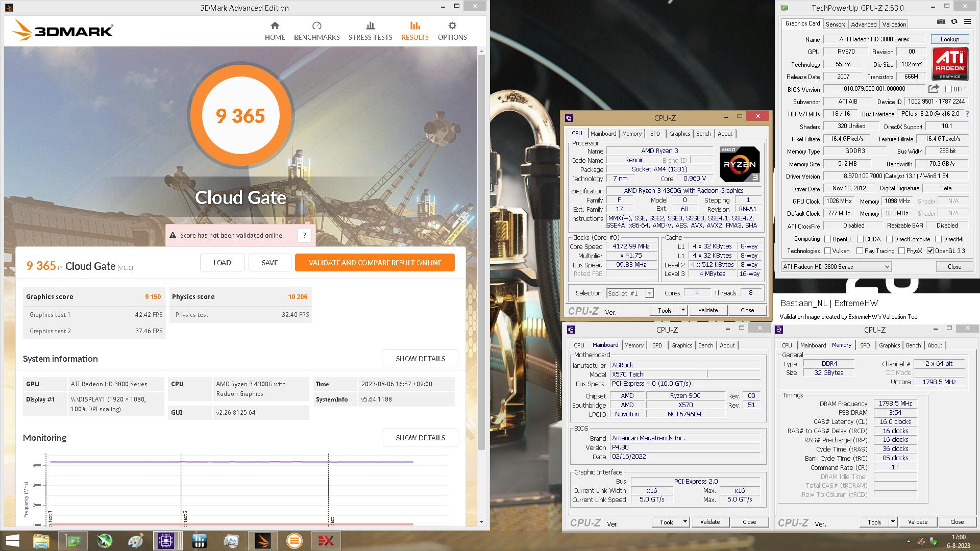Open GPU selection dropdown in GPU-Z
The height and width of the screenshot is (551, 980).
tap(836, 266)
